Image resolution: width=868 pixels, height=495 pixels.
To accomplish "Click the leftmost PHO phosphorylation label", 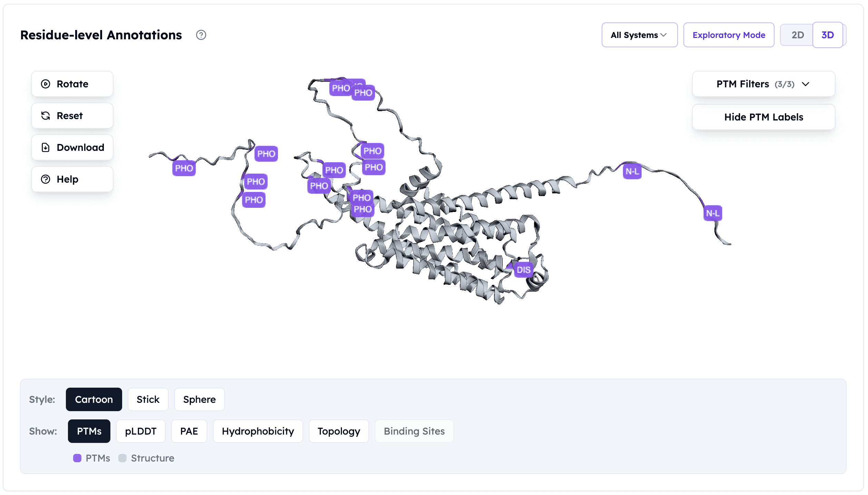I will (184, 168).
